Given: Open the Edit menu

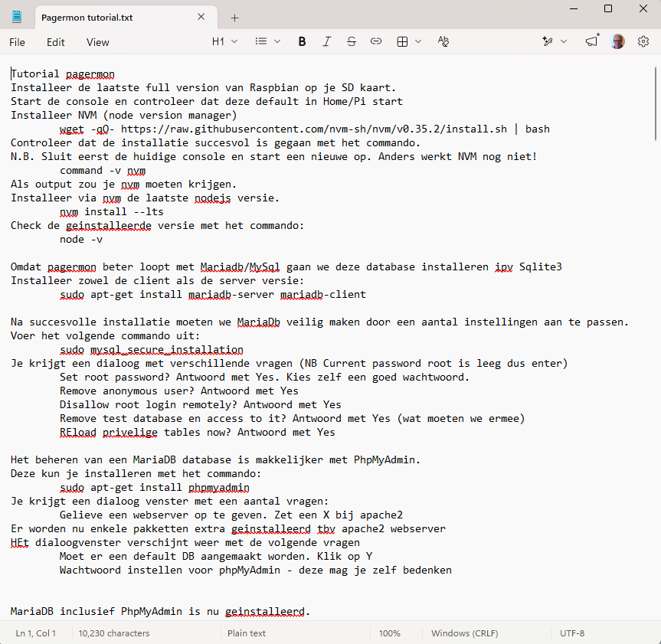Looking at the screenshot, I should point(56,42).
